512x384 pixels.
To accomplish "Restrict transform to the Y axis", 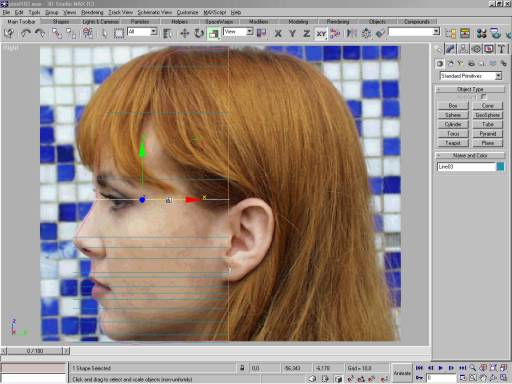I will coord(292,33).
